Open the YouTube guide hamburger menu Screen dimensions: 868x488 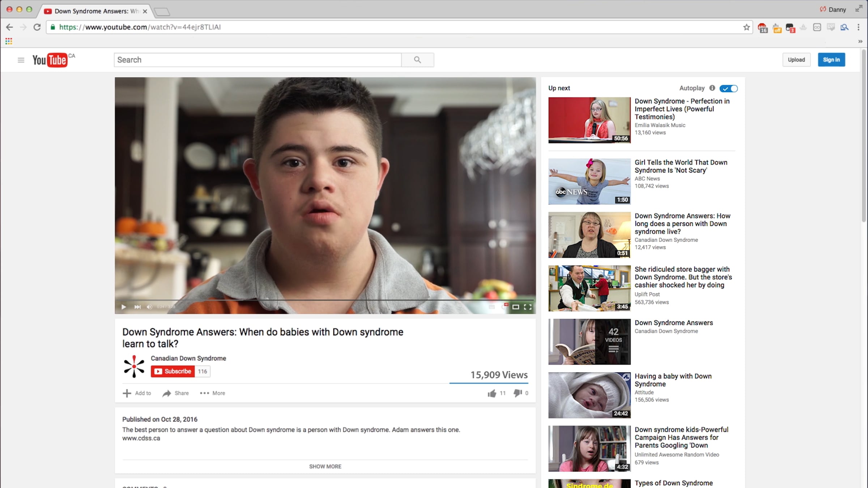[x=21, y=60]
